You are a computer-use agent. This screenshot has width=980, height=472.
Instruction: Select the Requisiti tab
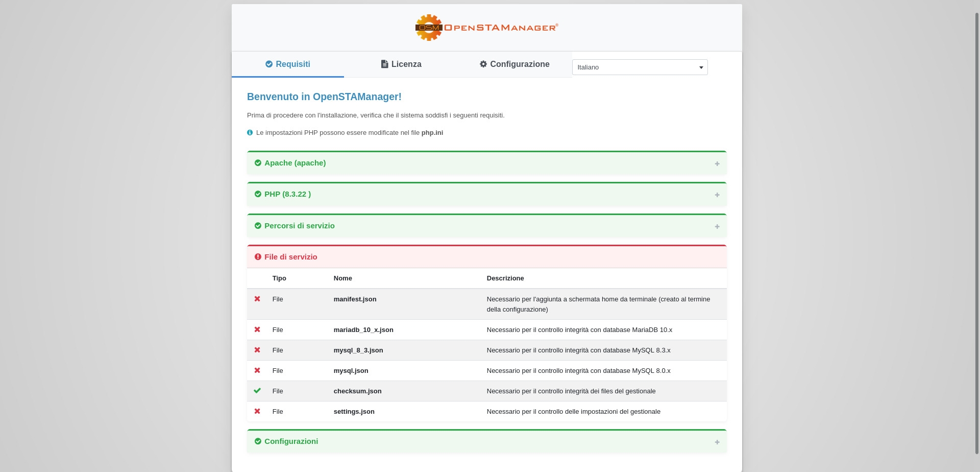[288, 64]
